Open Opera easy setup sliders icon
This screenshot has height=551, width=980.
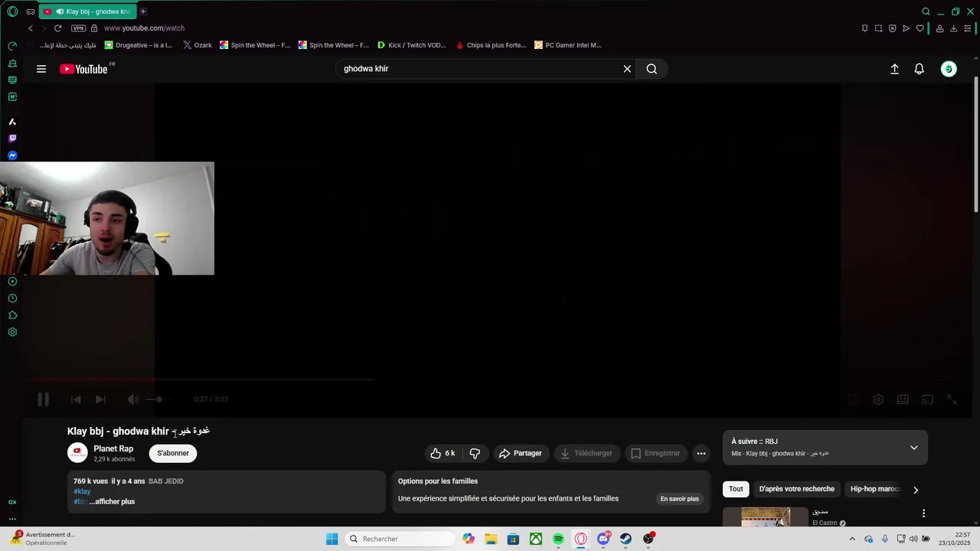(968, 28)
